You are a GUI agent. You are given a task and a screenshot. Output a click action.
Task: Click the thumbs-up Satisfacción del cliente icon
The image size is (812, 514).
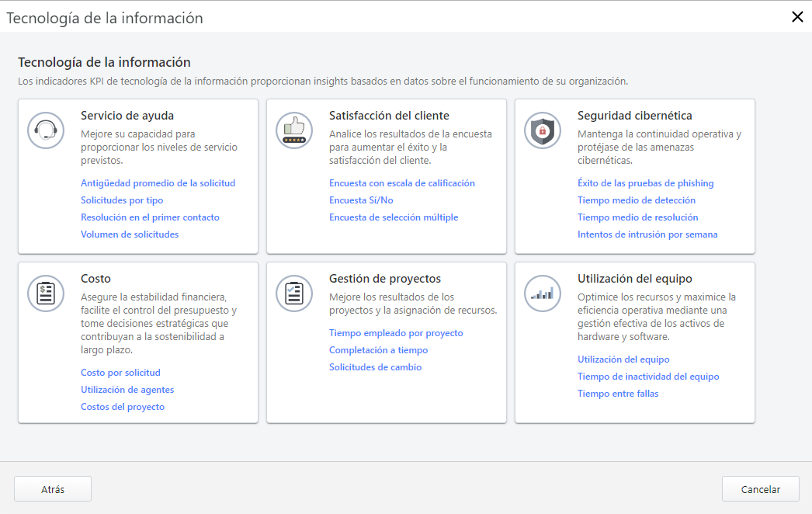pos(294,130)
